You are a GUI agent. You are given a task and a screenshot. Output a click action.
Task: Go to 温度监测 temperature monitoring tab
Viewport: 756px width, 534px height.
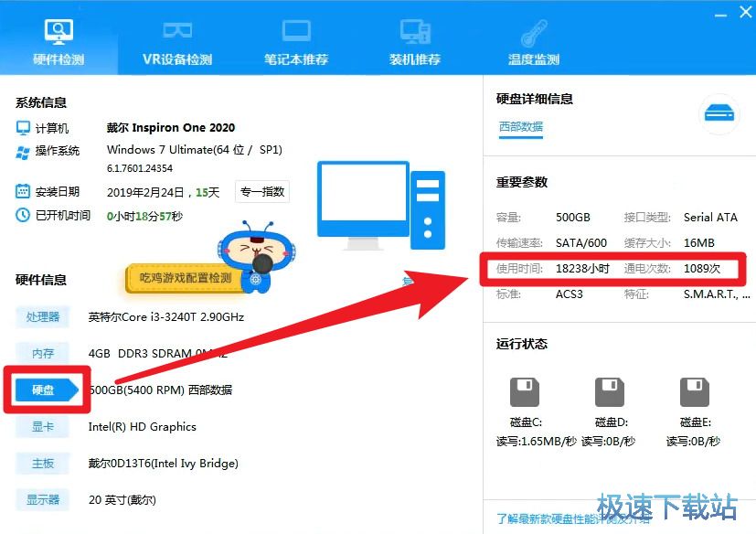pos(533,42)
